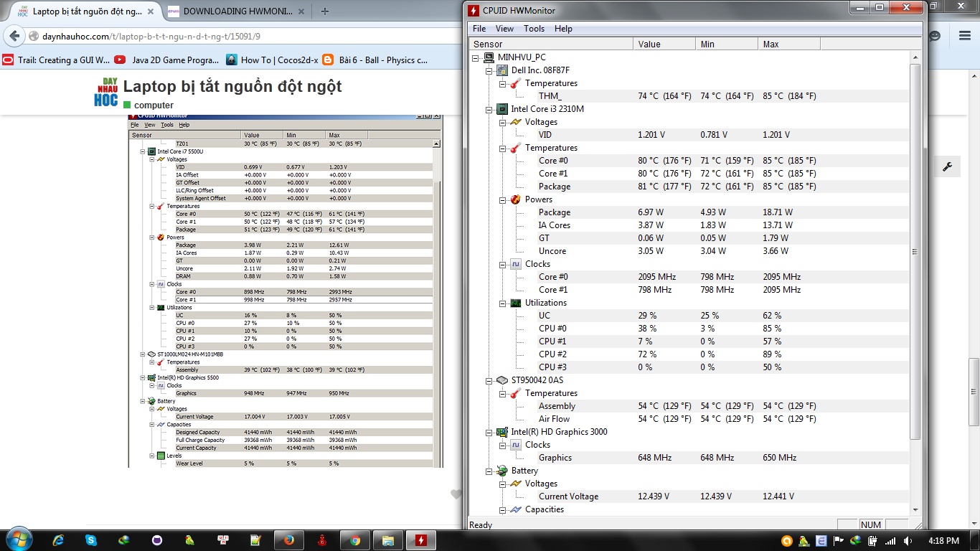This screenshot has width=980, height=551.
Task: Click the HWMonitor vertical scrollbar thumb
Action: coord(914,252)
